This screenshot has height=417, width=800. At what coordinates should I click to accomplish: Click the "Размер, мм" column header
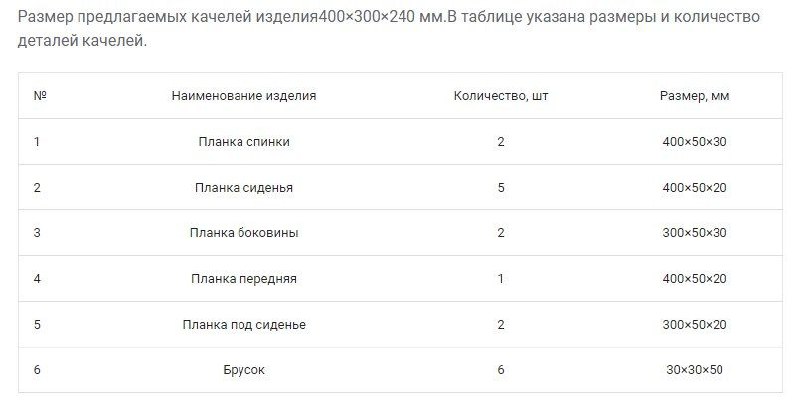pyautogui.click(x=694, y=96)
